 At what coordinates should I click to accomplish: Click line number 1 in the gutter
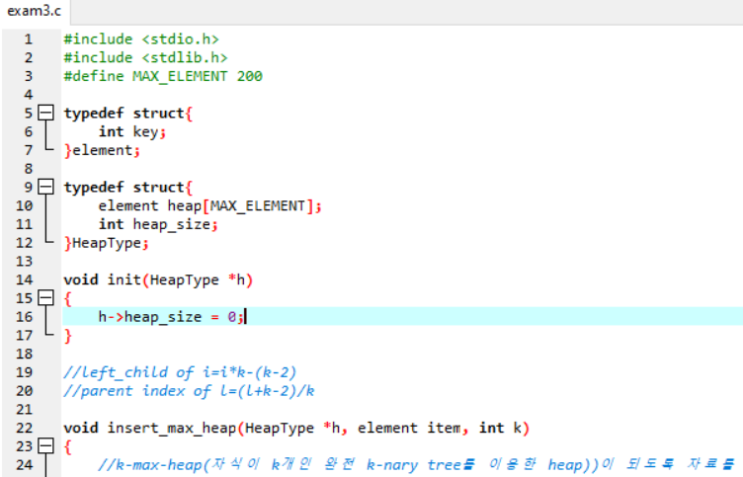coord(28,39)
